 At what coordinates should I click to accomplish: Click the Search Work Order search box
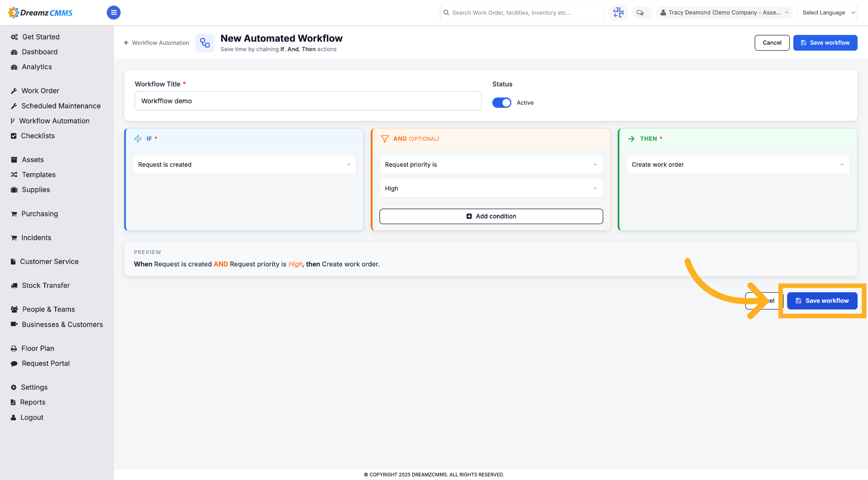(x=522, y=13)
